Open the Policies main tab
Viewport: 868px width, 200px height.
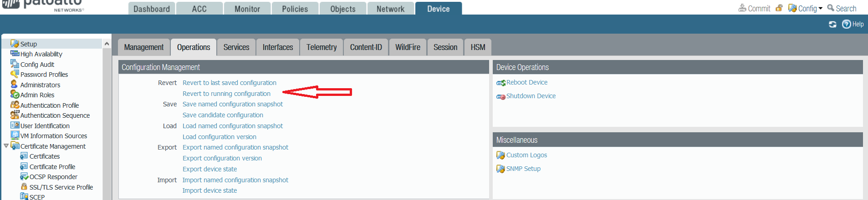tap(295, 9)
